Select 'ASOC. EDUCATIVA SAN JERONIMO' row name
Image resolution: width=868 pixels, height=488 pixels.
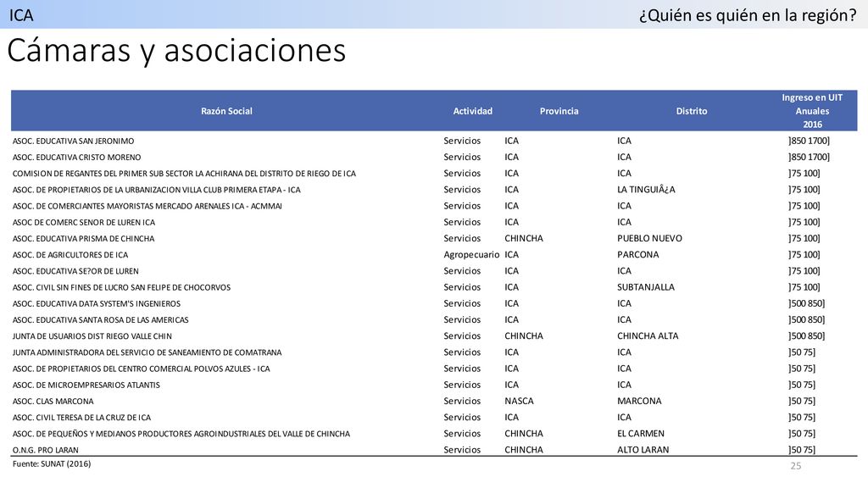tap(73, 141)
